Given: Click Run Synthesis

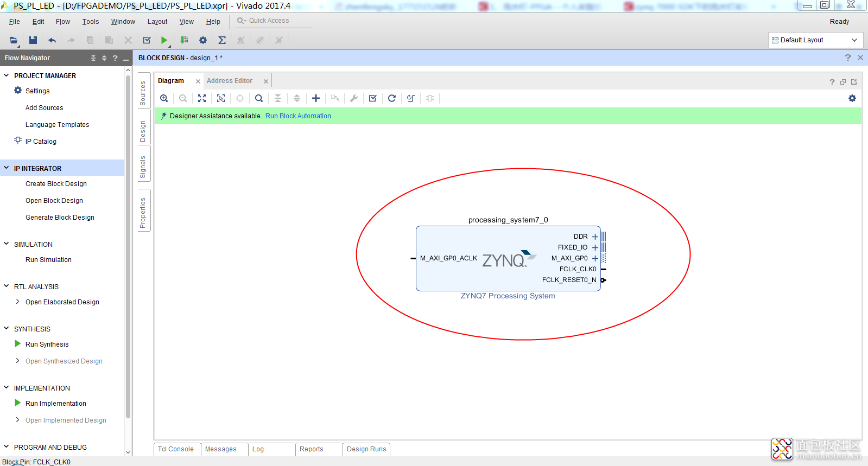Looking at the screenshot, I should pyautogui.click(x=47, y=344).
